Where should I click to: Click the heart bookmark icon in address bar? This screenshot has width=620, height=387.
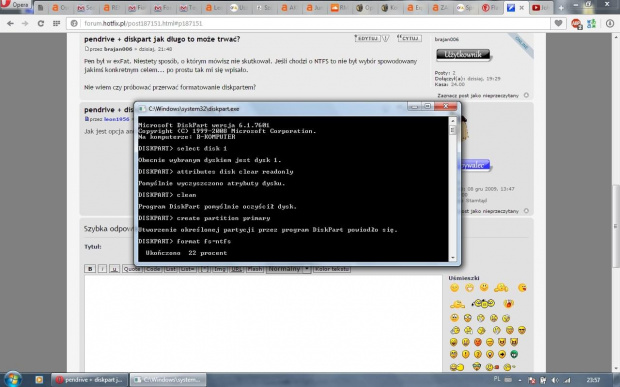pos(558,23)
